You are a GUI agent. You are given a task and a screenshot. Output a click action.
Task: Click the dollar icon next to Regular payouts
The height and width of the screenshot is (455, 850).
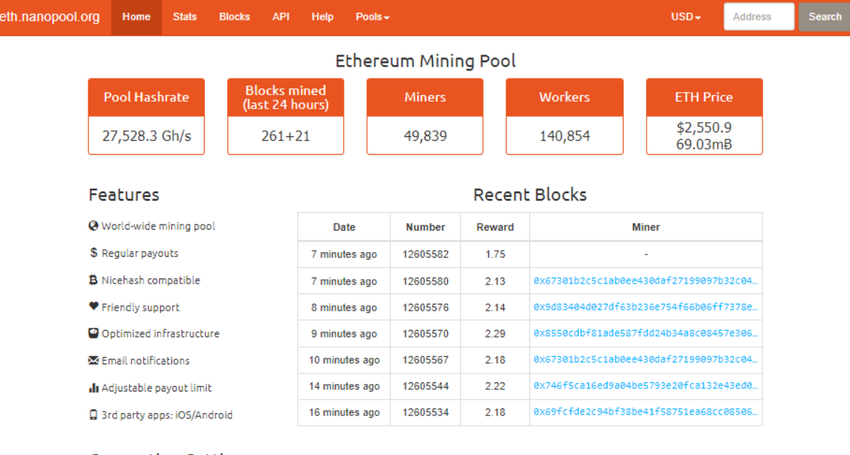93,253
